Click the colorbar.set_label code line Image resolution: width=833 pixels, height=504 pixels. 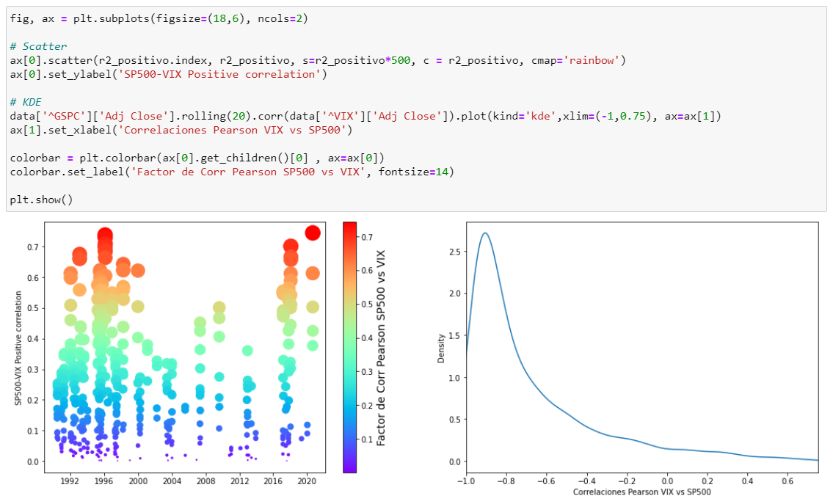pyautogui.click(x=232, y=172)
